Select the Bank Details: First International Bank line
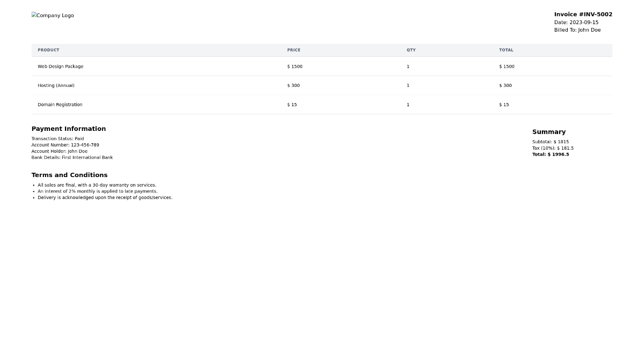This screenshot has width=644, height=338. click(x=72, y=157)
